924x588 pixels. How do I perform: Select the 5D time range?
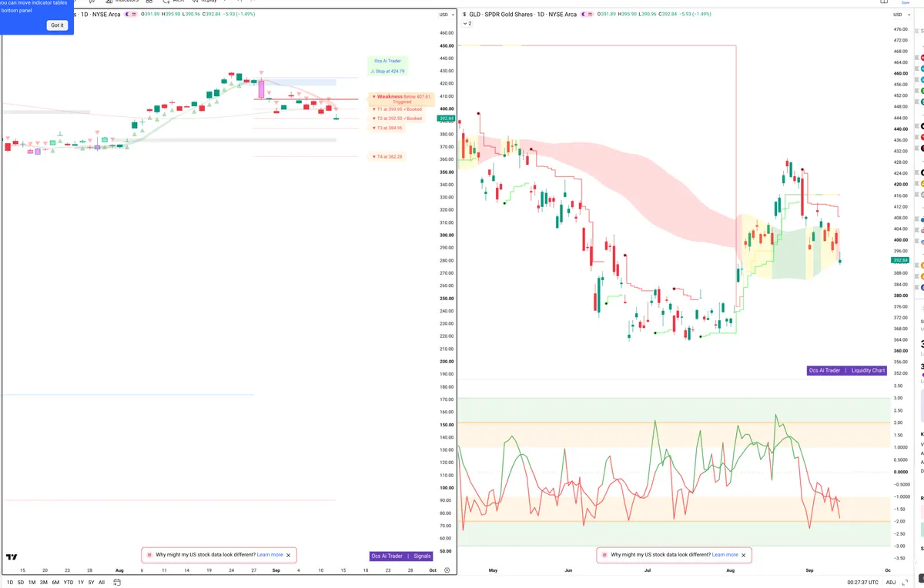pos(21,583)
